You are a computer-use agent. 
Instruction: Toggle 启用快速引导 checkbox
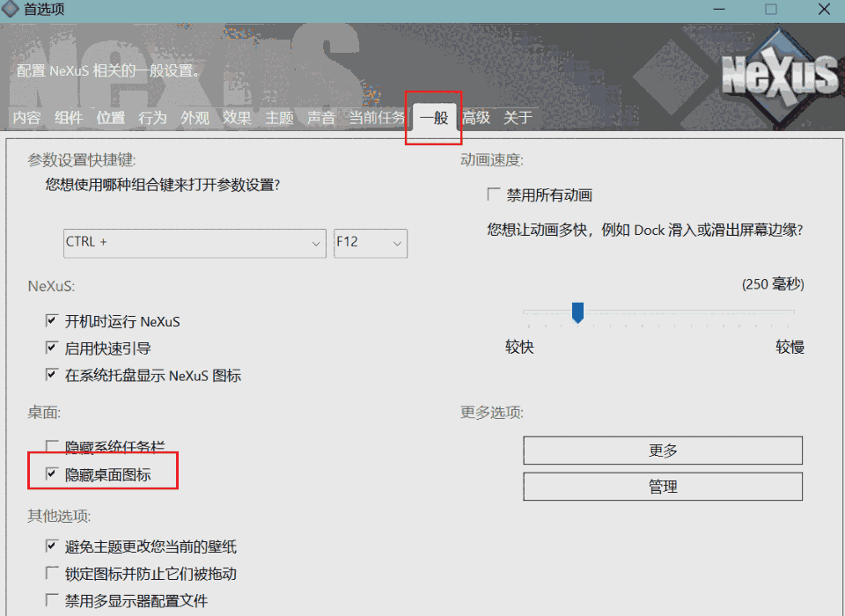(52, 347)
